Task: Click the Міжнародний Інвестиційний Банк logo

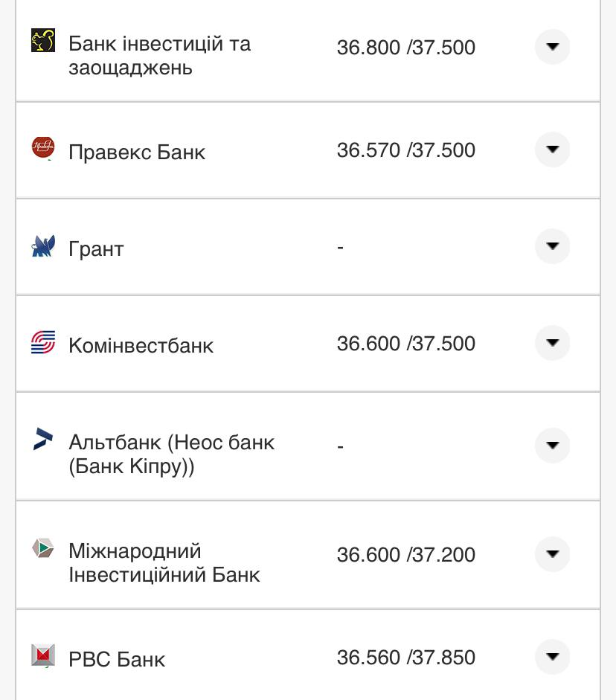Action: [43, 549]
